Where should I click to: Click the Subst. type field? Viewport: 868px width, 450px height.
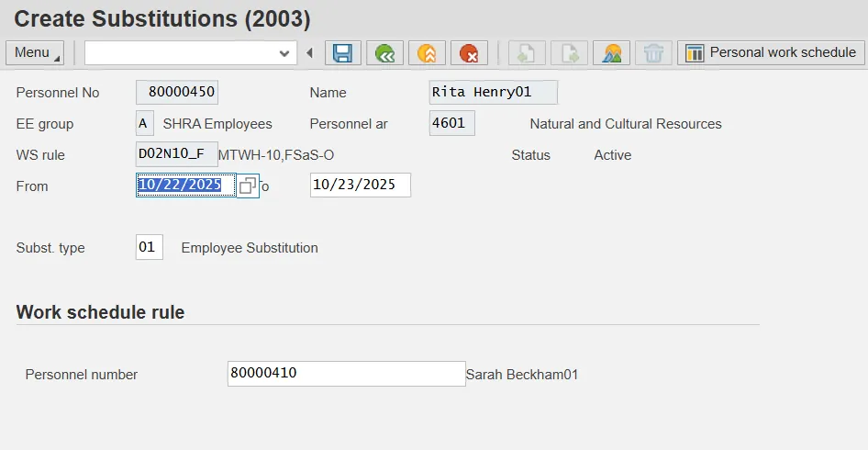click(x=149, y=247)
